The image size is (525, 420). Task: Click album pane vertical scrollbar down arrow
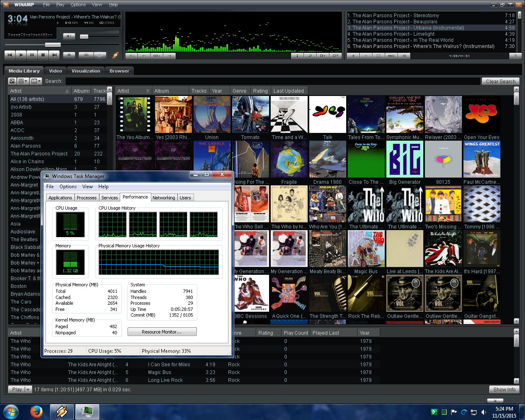click(516, 321)
